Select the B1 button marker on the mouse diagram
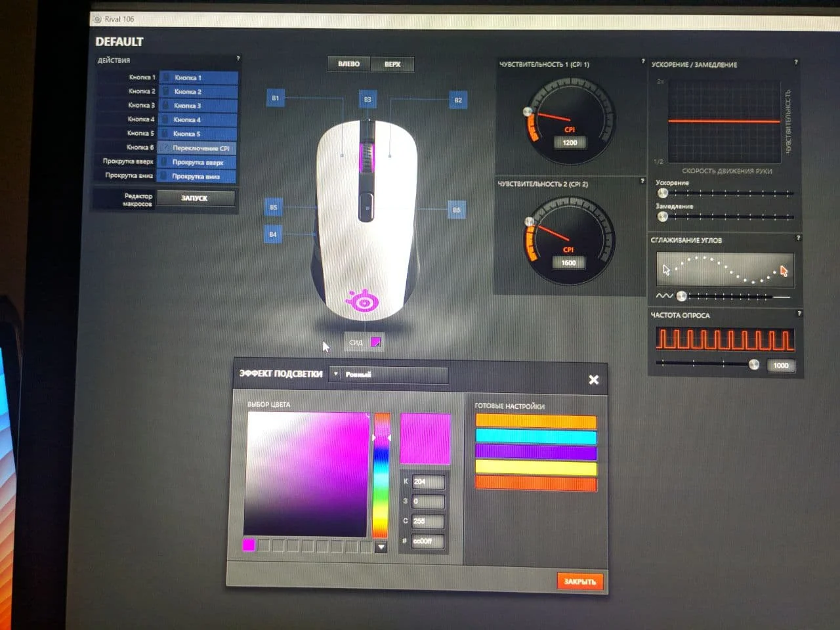This screenshot has width=840, height=630. click(276, 98)
